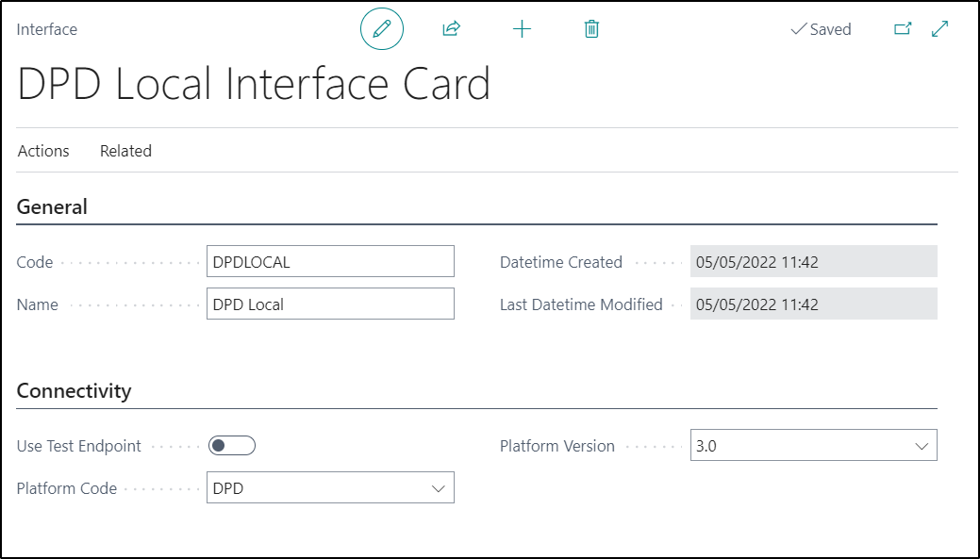980x559 pixels.
Task: Delete record using trash icon
Action: click(x=591, y=28)
